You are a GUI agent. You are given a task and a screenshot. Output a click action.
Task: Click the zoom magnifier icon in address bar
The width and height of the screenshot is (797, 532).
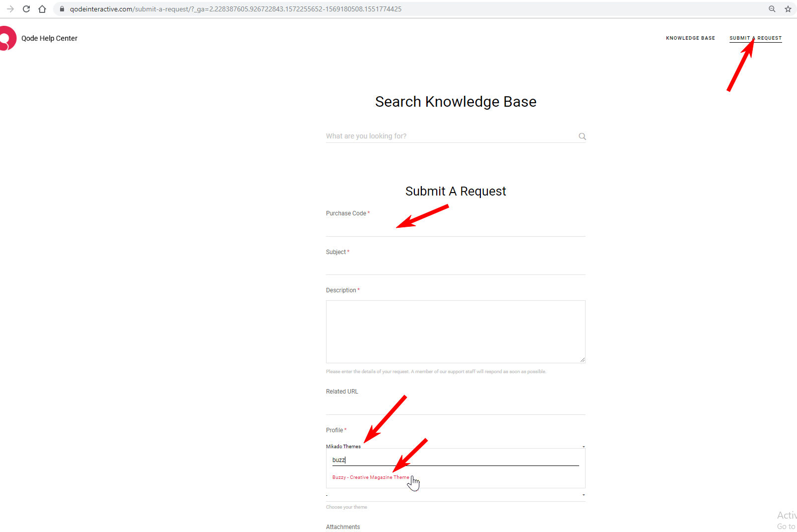[x=772, y=9]
